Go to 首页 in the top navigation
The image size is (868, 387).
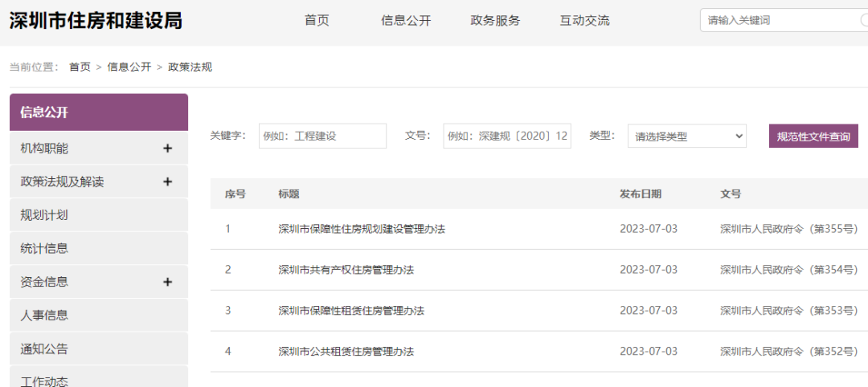tap(317, 20)
